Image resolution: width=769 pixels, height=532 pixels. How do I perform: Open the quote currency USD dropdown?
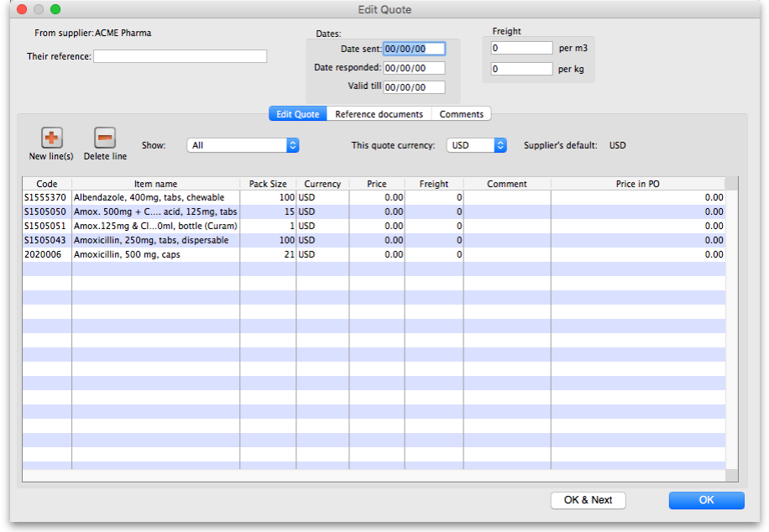click(x=476, y=145)
